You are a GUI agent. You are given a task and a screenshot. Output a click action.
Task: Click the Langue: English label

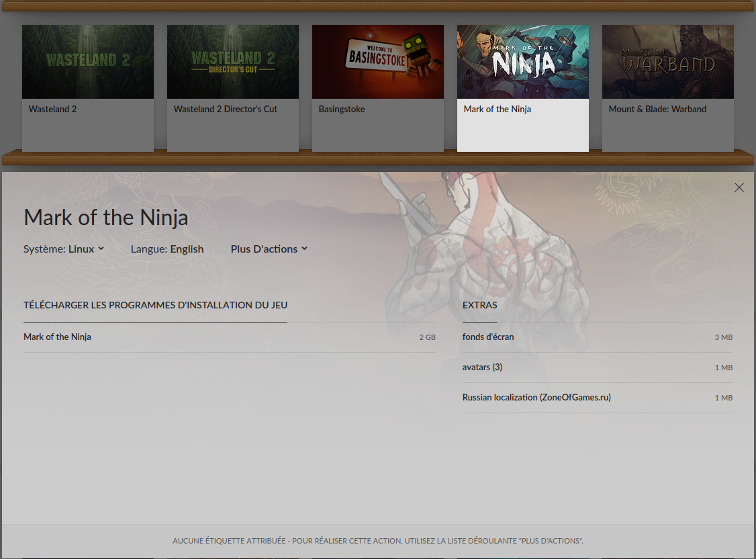(167, 249)
